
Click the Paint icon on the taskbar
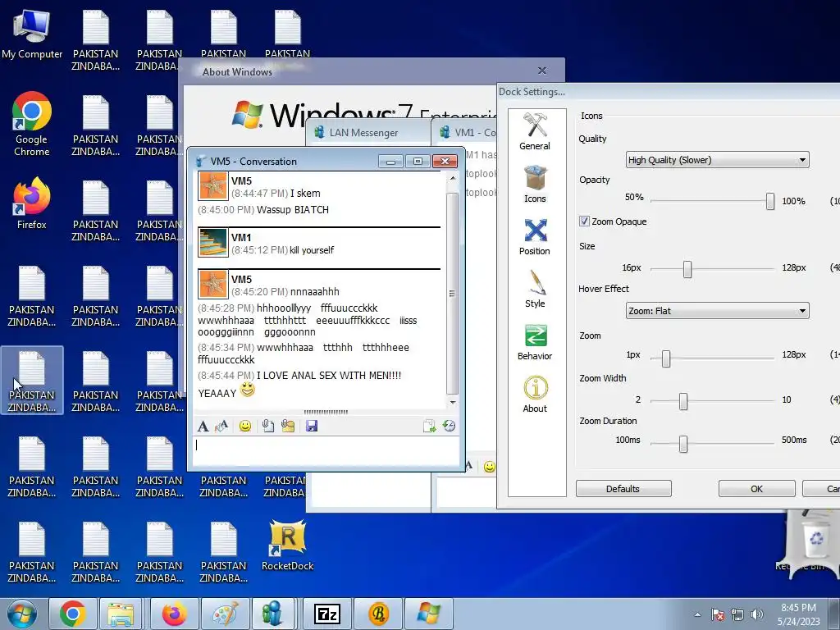226,614
